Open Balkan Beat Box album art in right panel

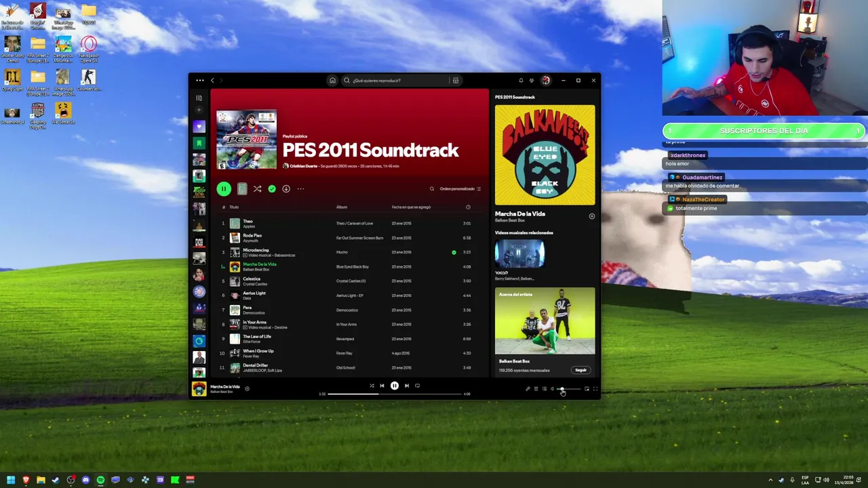[x=545, y=155]
